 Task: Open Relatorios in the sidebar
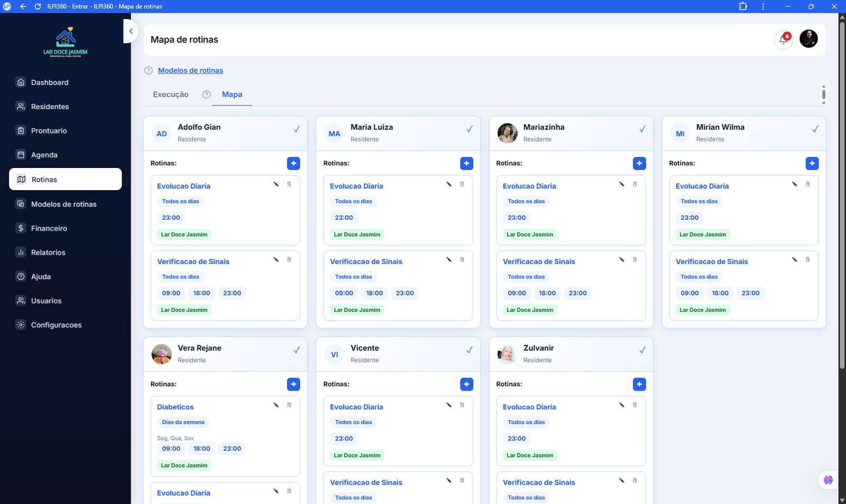(x=66, y=253)
